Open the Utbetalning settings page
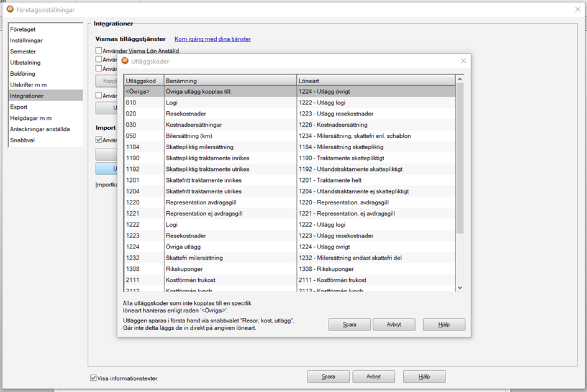Viewport: 587px width, 392px height. point(45,63)
